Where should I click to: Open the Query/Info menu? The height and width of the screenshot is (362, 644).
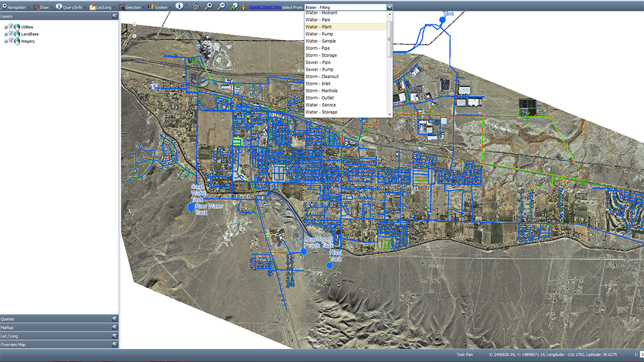point(69,7)
